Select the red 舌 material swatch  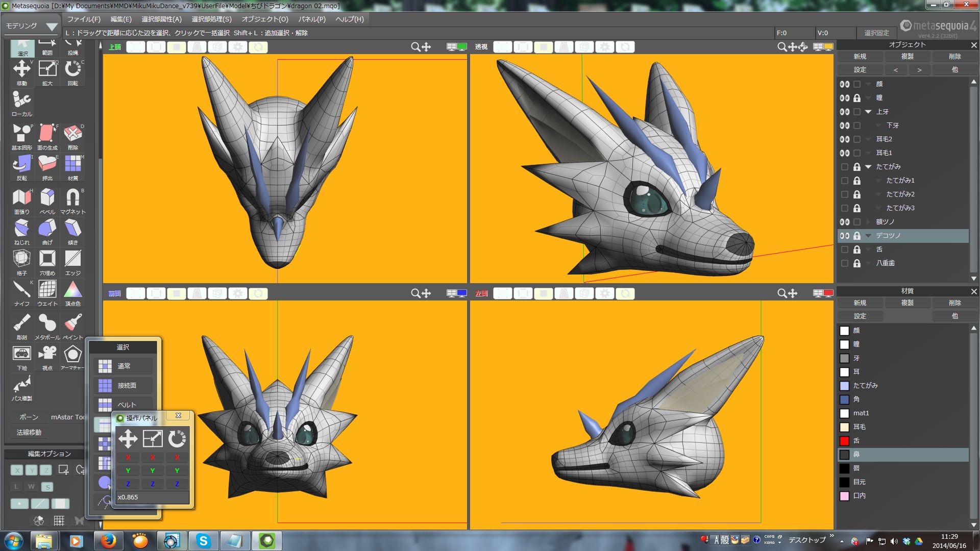click(845, 441)
